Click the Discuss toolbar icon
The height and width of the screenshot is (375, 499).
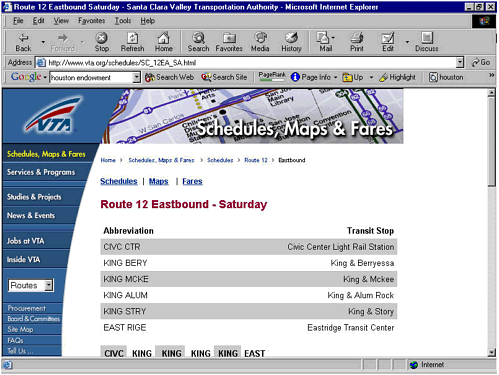coord(427,42)
